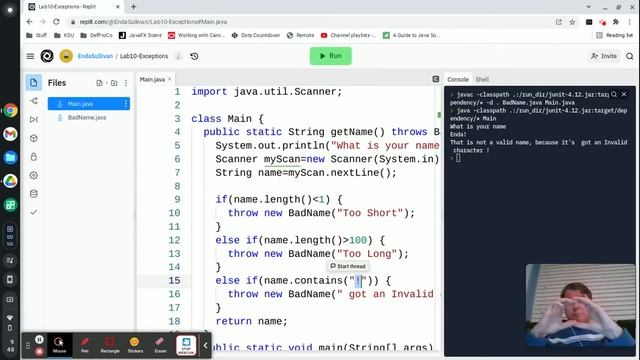The width and height of the screenshot is (640, 360).
Task: Clear the console with X icon
Action: 624,94
